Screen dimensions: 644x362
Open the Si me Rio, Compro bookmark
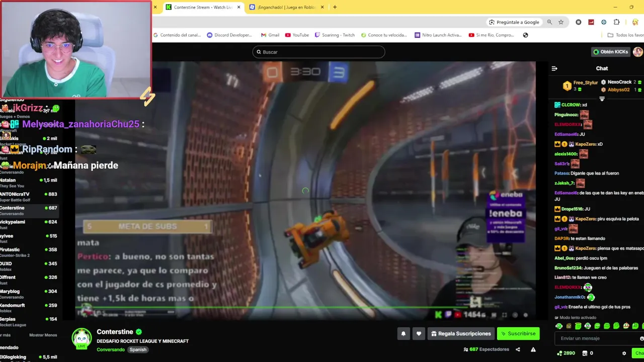tap(491, 35)
